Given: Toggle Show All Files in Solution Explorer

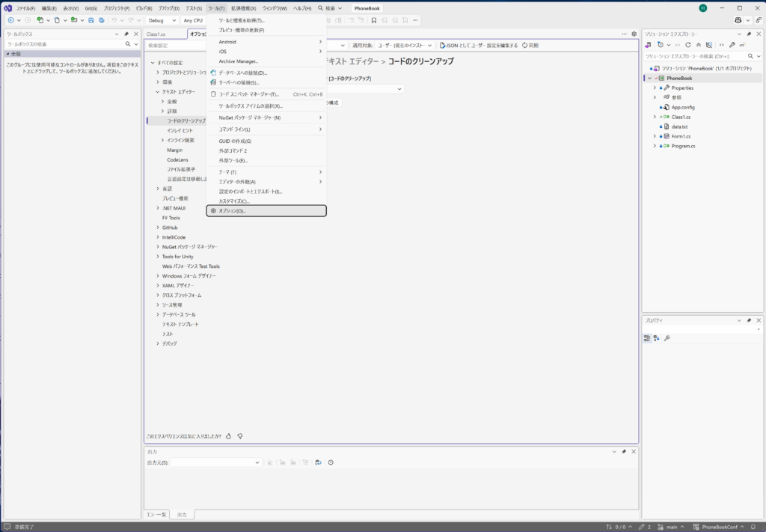Looking at the screenshot, I should (709, 45).
